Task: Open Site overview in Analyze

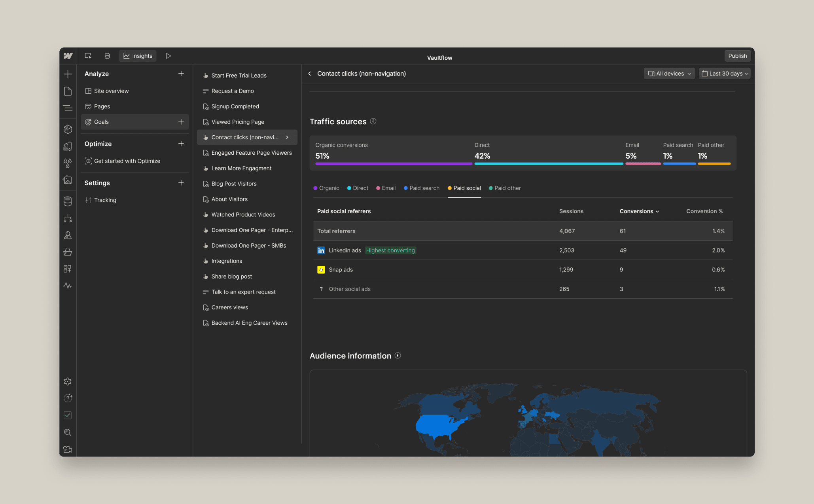Action: click(x=134, y=91)
